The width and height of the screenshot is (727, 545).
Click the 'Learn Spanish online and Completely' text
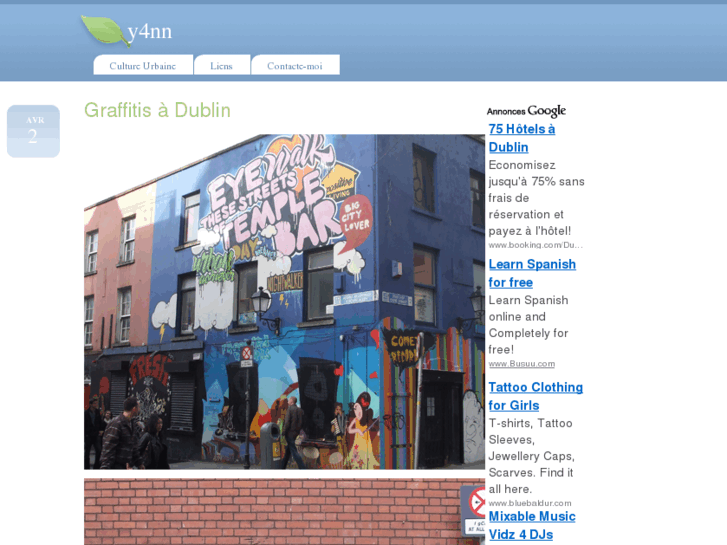[529, 325]
